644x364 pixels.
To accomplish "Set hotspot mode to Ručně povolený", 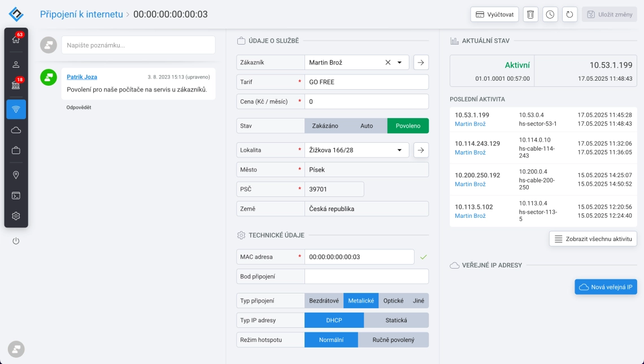I will [x=393, y=340].
